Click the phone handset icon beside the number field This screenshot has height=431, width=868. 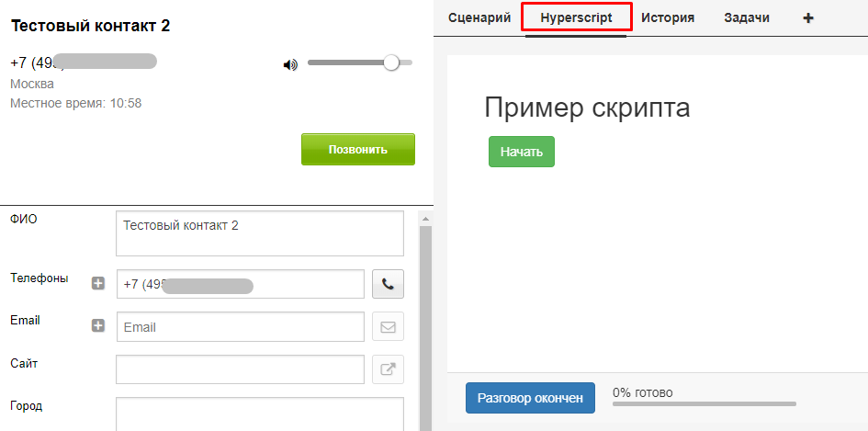tap(388, 284)
